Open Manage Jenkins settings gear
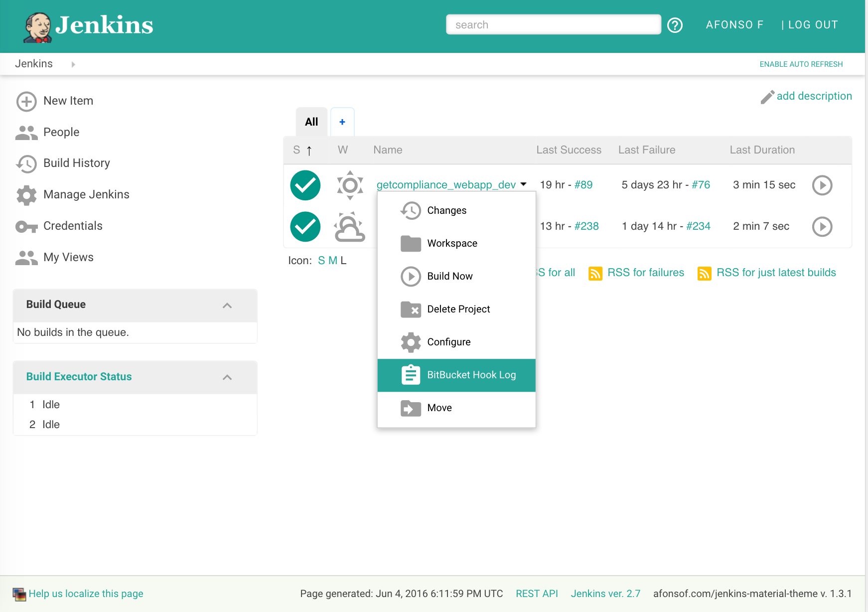868x612 pixels. (x=26, y=195)
